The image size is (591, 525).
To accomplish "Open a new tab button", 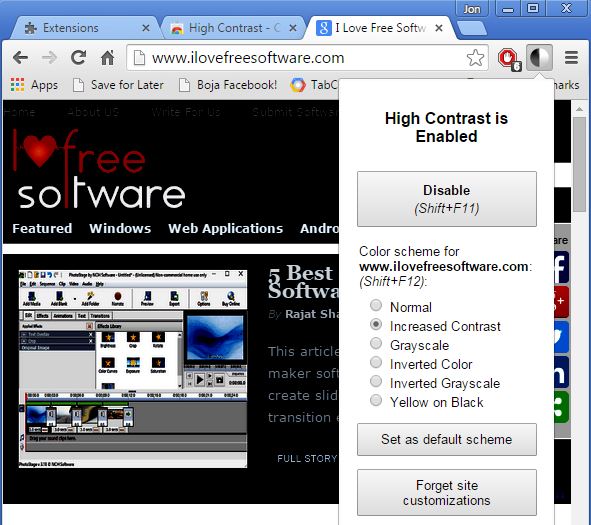I will (471, 28).
